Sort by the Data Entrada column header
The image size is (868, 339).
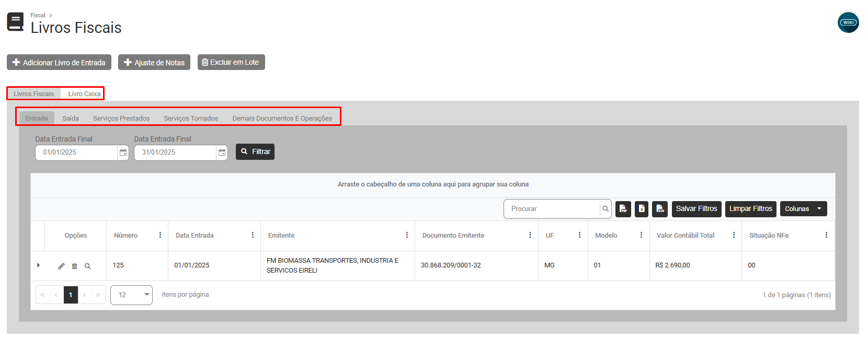point(195,236)
